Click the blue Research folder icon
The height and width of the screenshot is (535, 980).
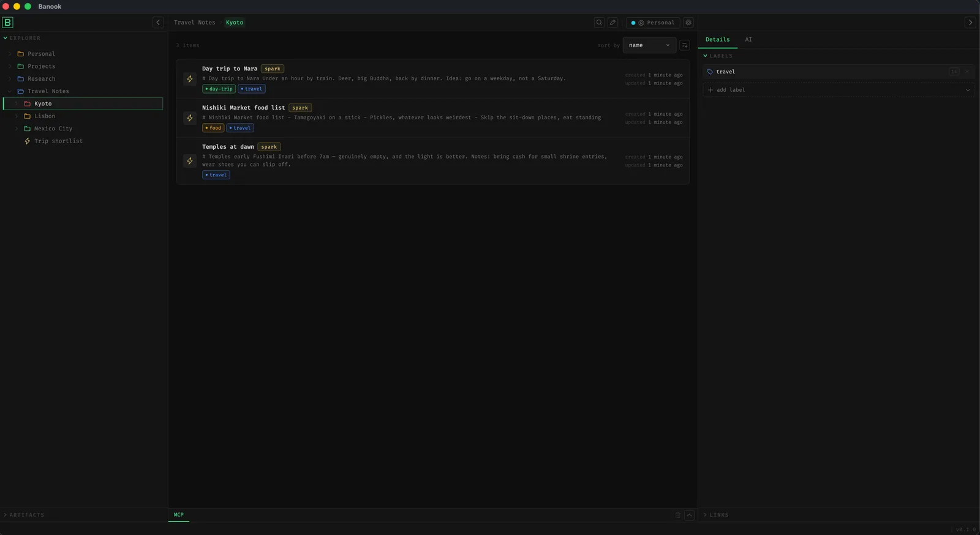click(21, 79)
